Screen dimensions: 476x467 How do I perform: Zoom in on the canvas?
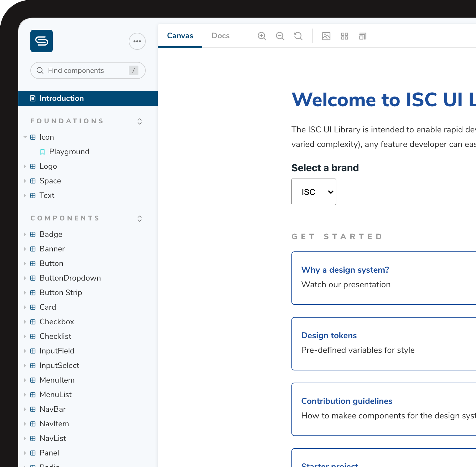pos(262,36)
